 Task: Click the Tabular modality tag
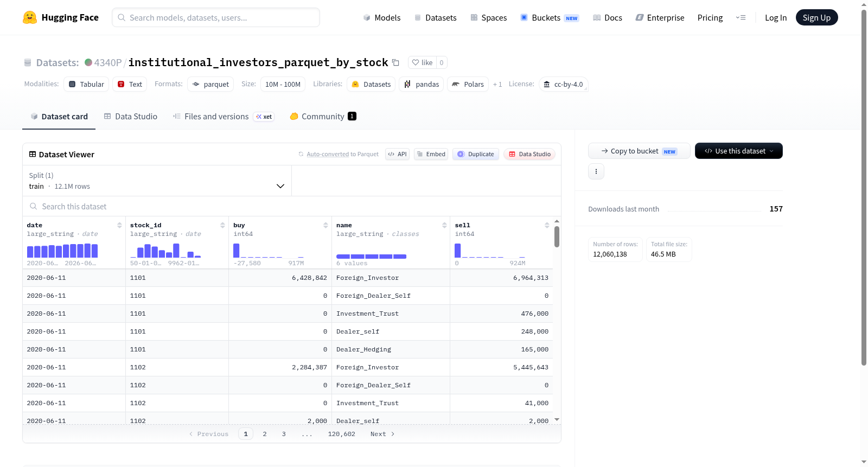click(x=86, y=84)
